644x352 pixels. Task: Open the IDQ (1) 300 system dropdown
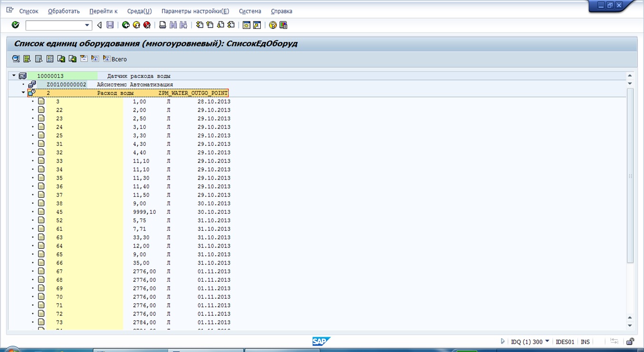[x=547, y=341]
